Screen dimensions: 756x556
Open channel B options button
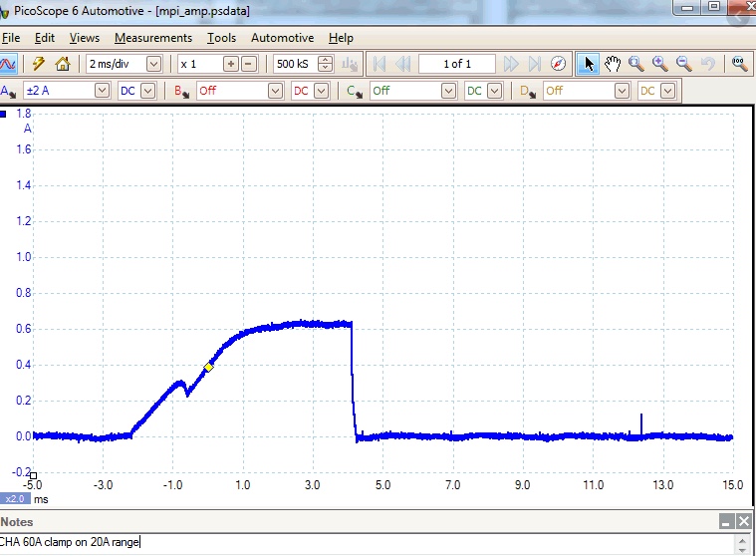coord(181,91)
